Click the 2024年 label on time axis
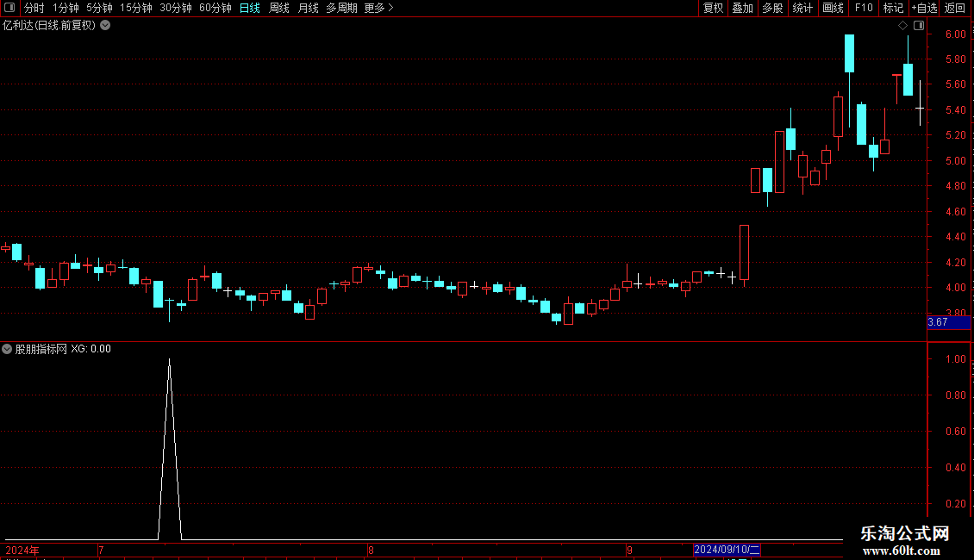 point(22,550)
